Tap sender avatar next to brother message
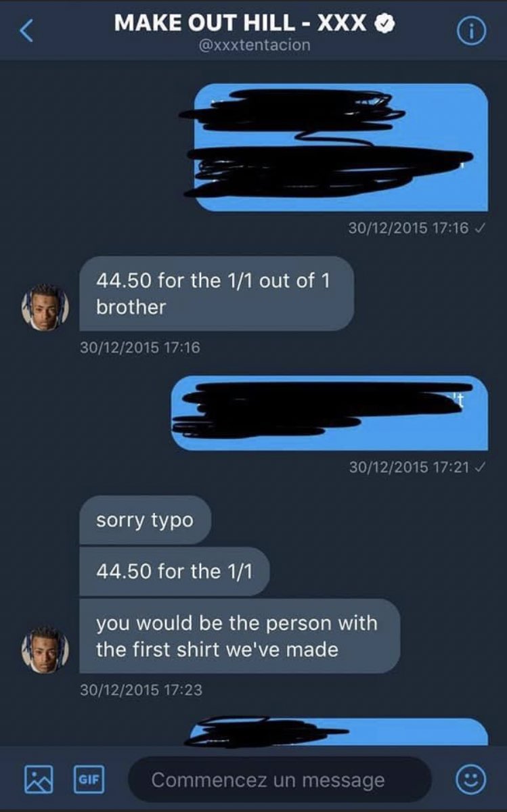Image resolution: width=507 pixels, height=812 pixels. click(45, 307)
